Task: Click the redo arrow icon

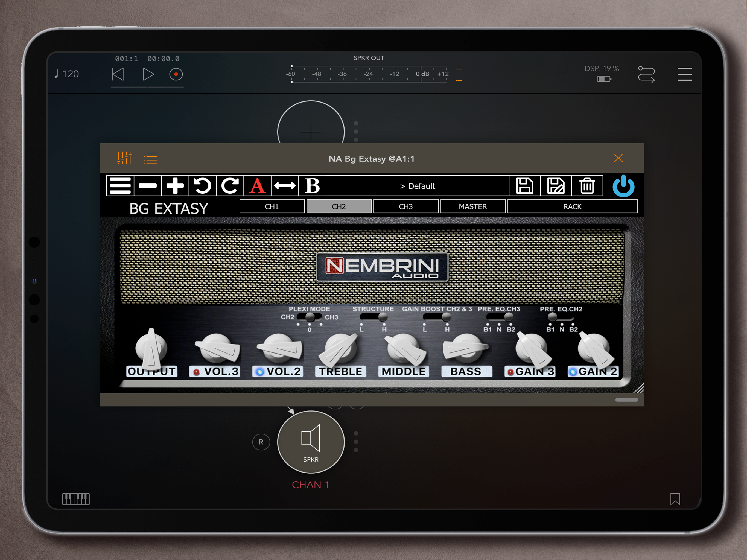Action: 230,186
